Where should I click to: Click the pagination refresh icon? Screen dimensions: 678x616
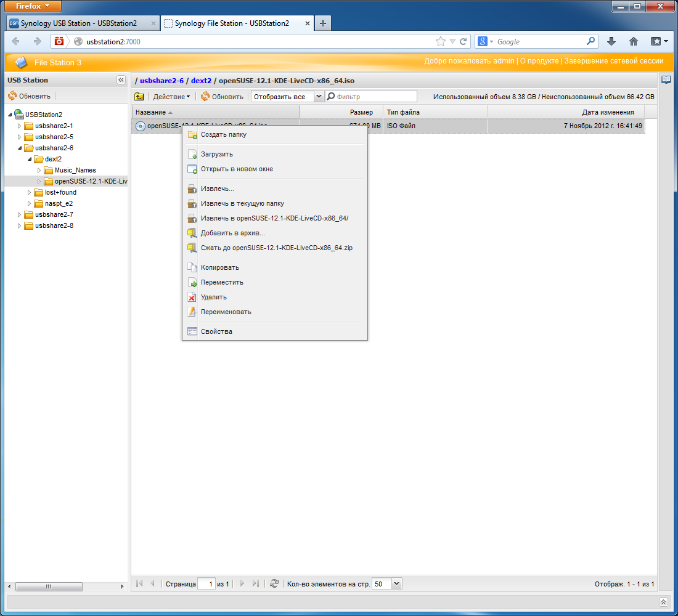274,583
